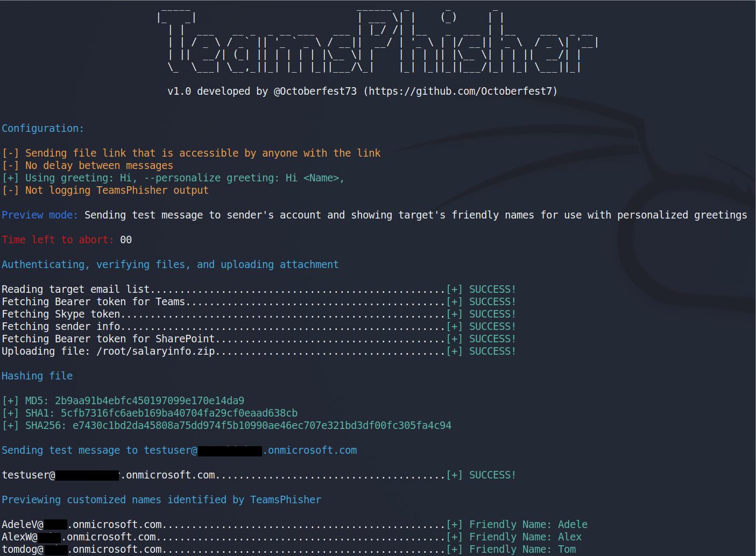Viewport: 756px width, 556px height.
Task: Click 'Friendly Name: Tom' text
Action: pyautogui.click(x=522, y=549)
